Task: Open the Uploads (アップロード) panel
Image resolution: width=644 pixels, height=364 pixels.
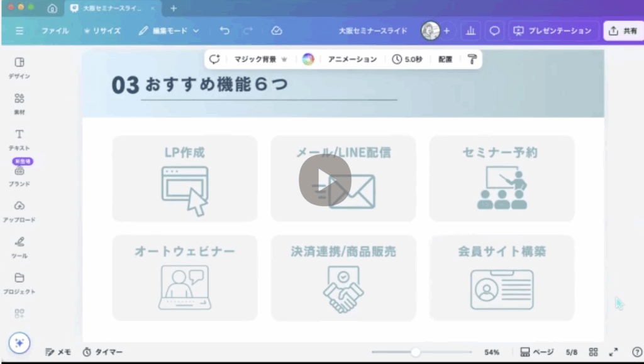Action: 19,210
